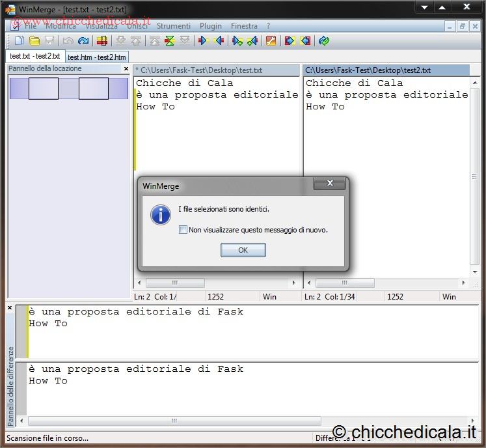The width and height of the screenshot is (486, 448).
Task: Click the Copy to right arrow icon
Action: coord(203,41)
